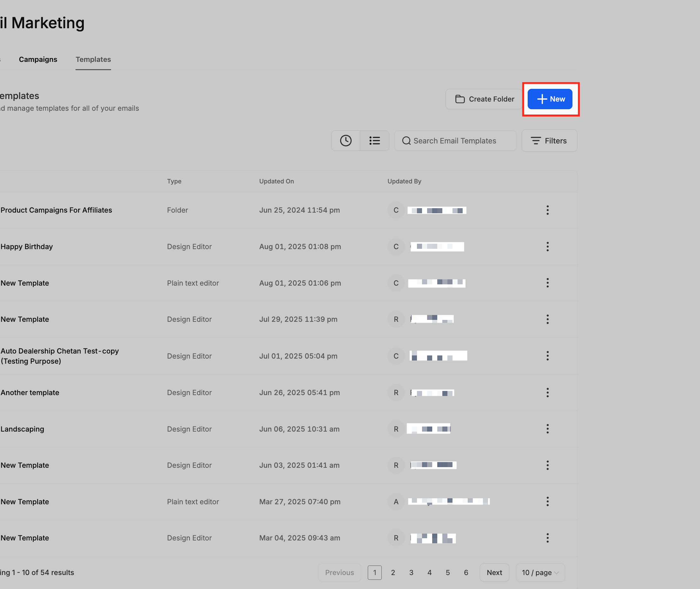Switch to list view icon
Screen dimensions: 700x589
click(374, 141)
